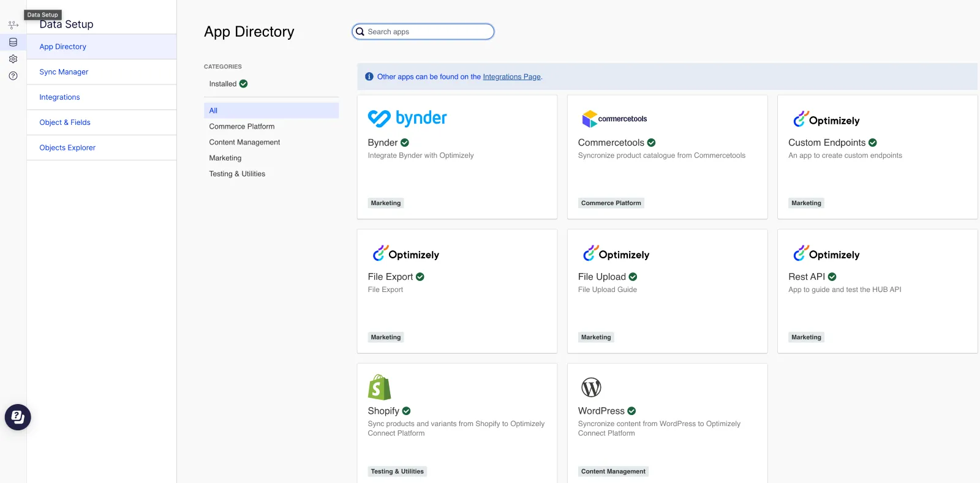Click the Search apps field
Screen dimensions: 980x483
[423, 32]
